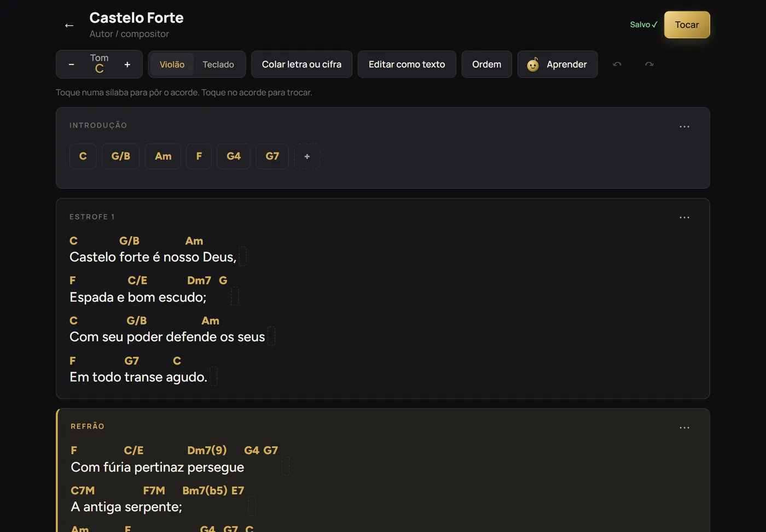The height and width of the screenshot is (532, 766).
Task: Change the Dm7 chord over escudo
Action: click(x=199, y=280)
